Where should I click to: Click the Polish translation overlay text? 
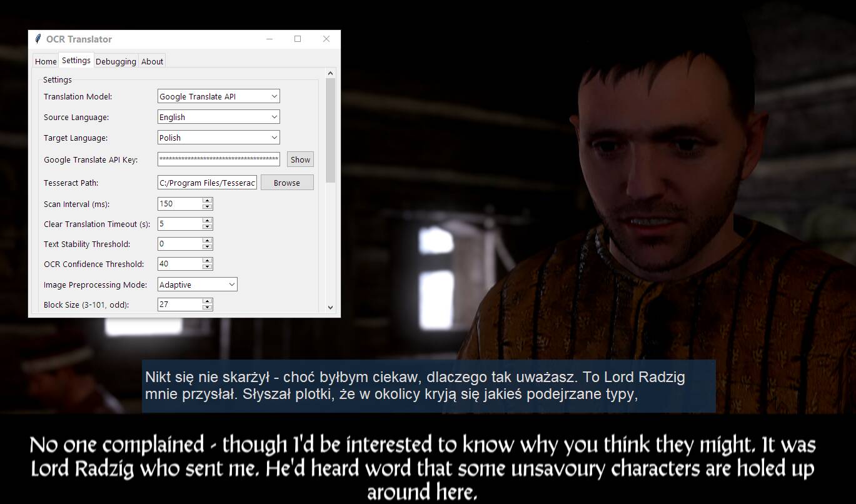415,386
